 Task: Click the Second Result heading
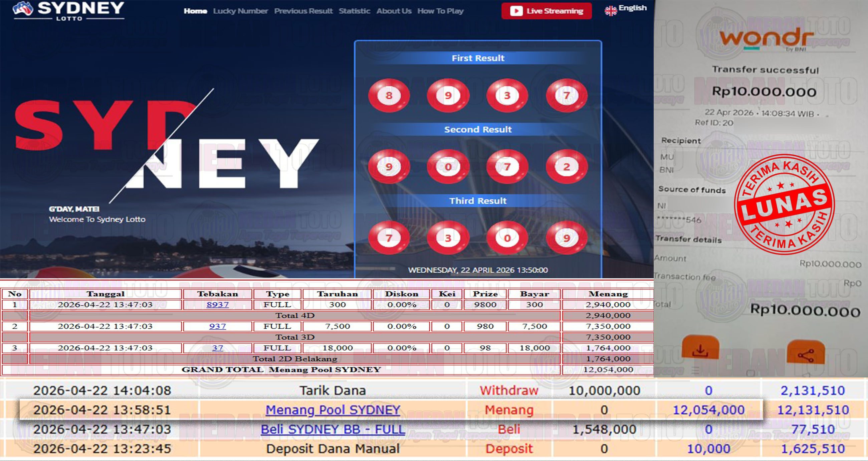click(478, 130)
